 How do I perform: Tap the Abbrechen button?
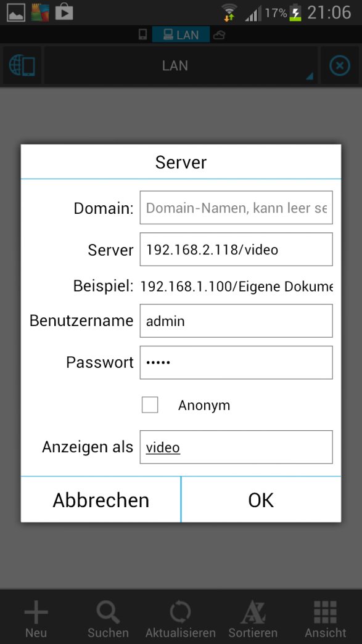click(101, 500)
